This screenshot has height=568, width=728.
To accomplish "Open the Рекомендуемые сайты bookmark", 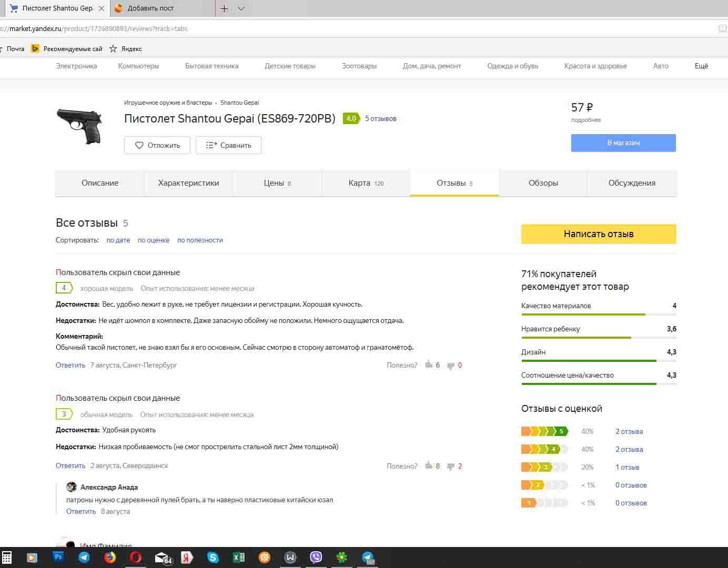I will coord(67,49).
